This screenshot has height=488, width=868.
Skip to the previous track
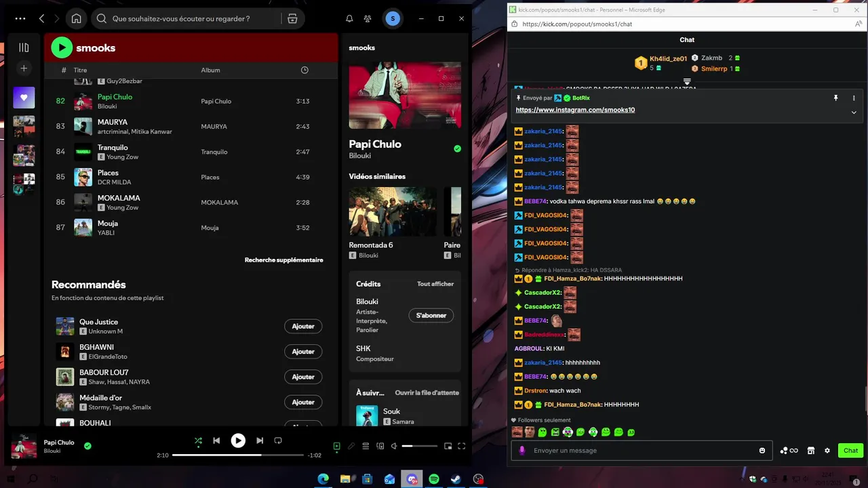click(x=216, y=441)
